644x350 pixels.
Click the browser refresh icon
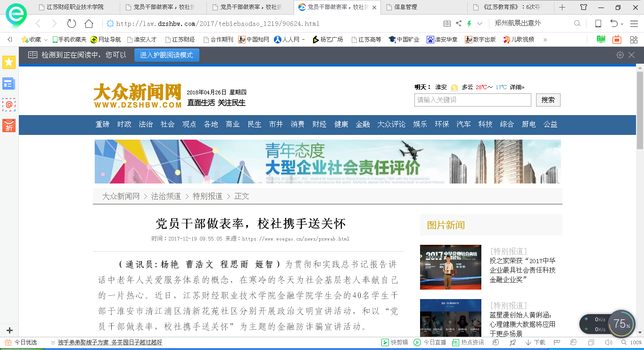coord(71,24)
